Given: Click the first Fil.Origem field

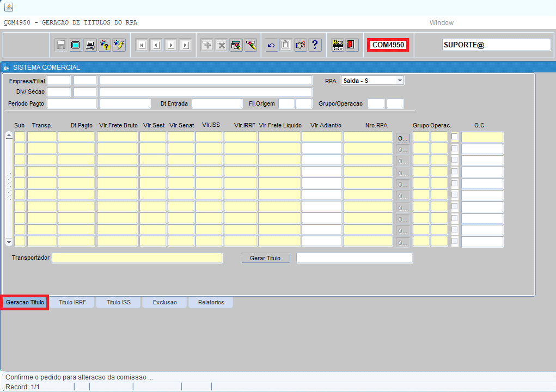Looking at the screenshot, I should [286, 103].
